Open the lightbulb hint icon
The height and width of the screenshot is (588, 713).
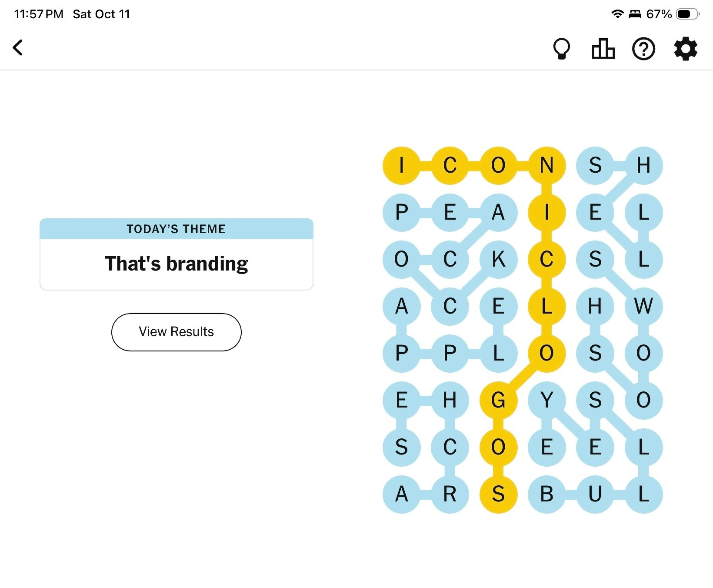point(561,49)
